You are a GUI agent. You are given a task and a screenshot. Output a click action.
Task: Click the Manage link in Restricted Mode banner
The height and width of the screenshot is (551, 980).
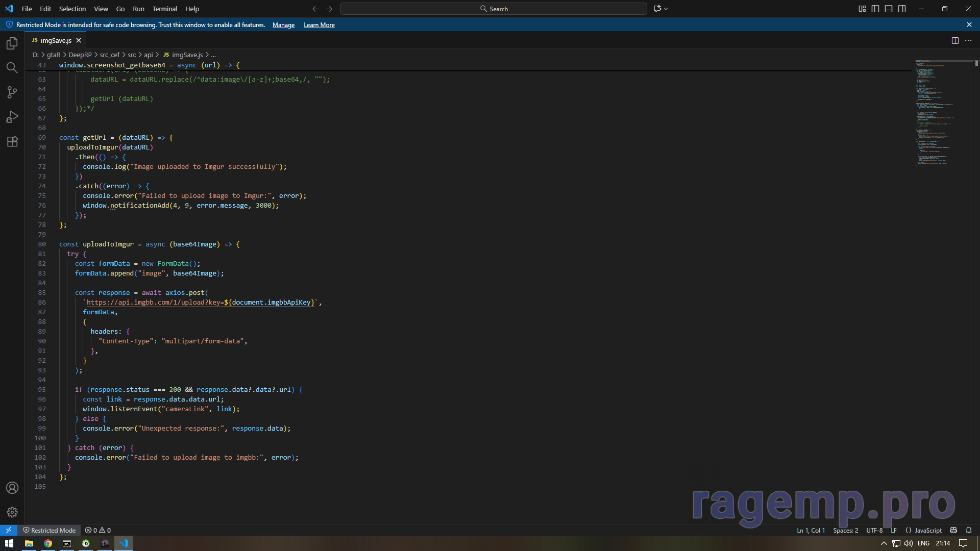pyautogui.click(x=283, y=25)
